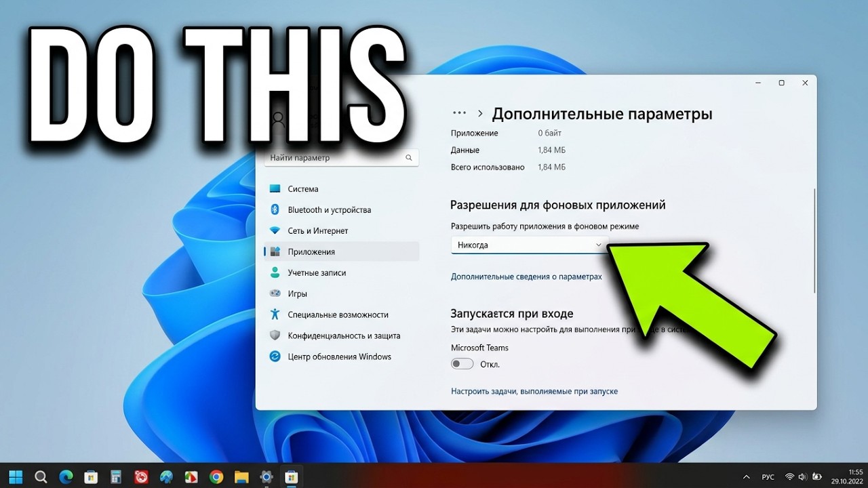This screenshot has height=488, width=868.
Task: Launch Microsoft Edge from taskbar
Action: point(66,476)
